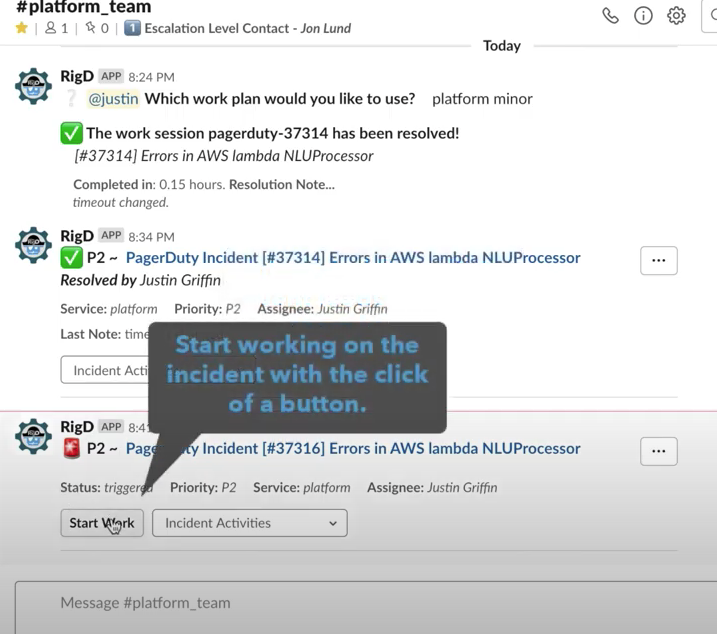
Task: Click RigD avatar on the #37316 message
Action: pyautogui.click(x=33, y=436)
